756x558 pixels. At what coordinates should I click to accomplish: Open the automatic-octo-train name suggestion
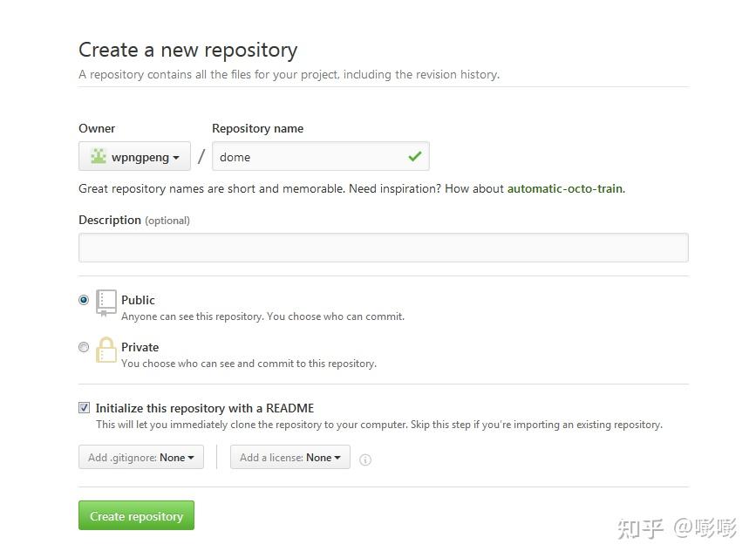pos(564,187)
